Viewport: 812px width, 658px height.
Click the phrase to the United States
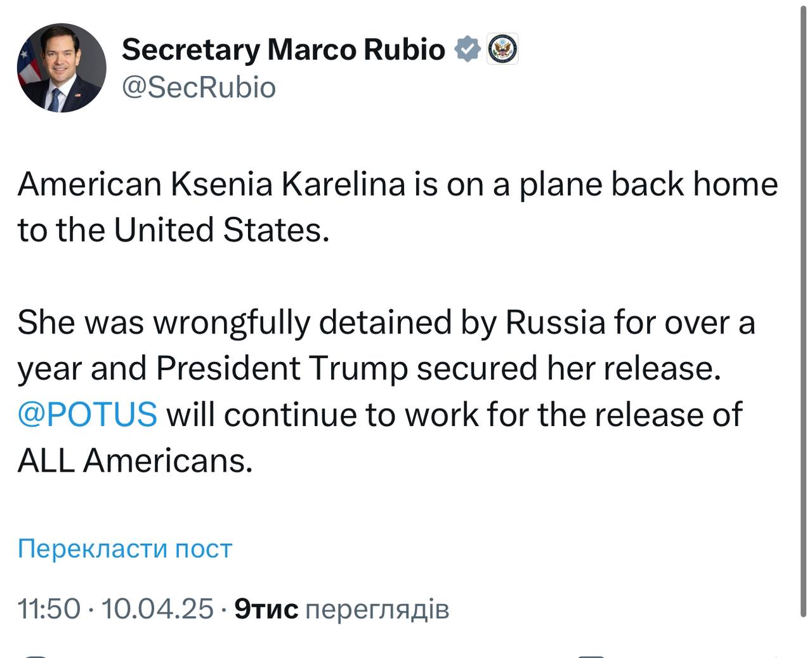pyautogui.click(x=174, y=230)
